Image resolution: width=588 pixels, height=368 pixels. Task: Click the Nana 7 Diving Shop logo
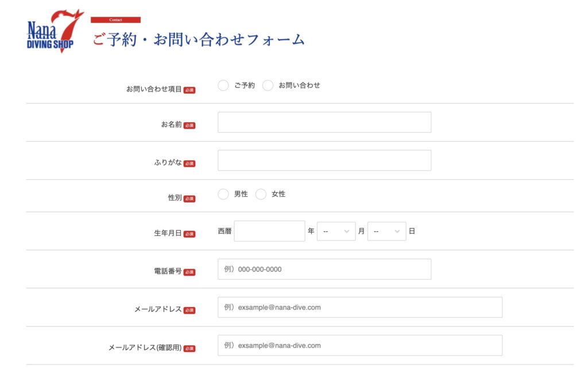click(55, 32)
